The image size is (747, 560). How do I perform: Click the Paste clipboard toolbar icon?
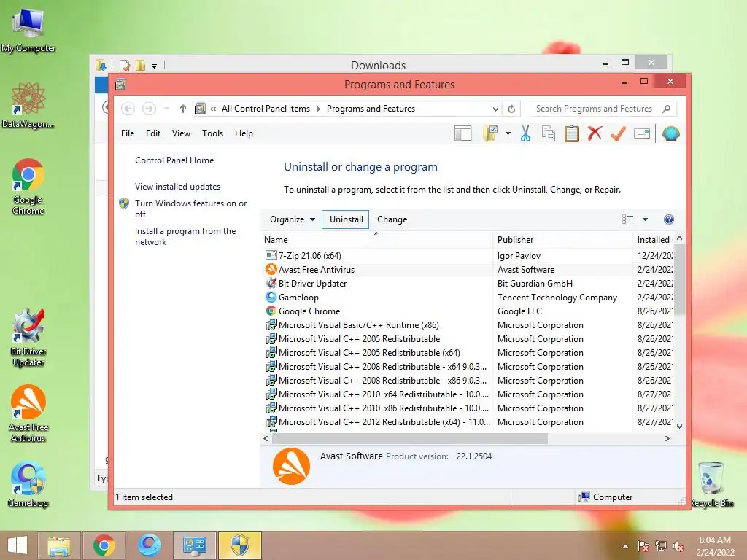click(x=572, y=134)
